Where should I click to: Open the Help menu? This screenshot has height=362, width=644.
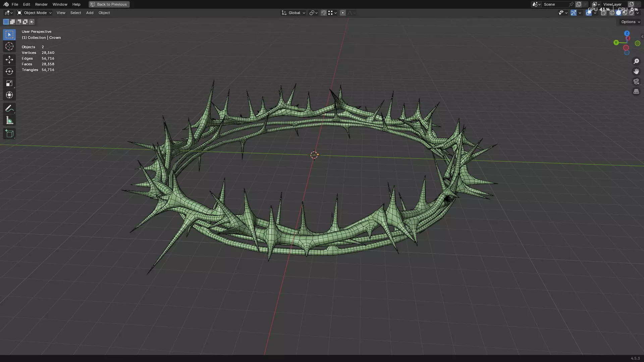click(x=76, y=4)
